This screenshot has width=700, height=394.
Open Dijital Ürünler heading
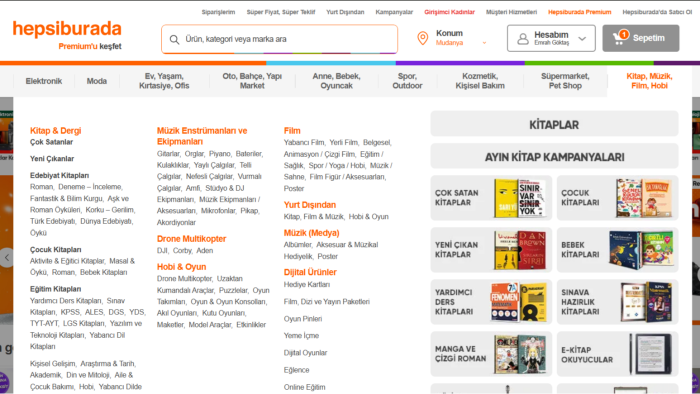(x=310, y=272)
